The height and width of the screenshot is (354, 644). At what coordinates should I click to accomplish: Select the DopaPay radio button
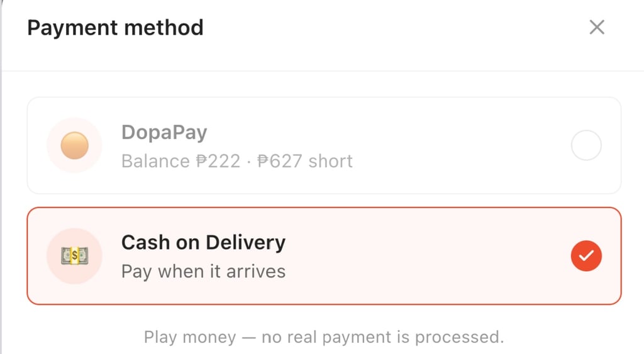pyautogui.click(x=586, y=145)
